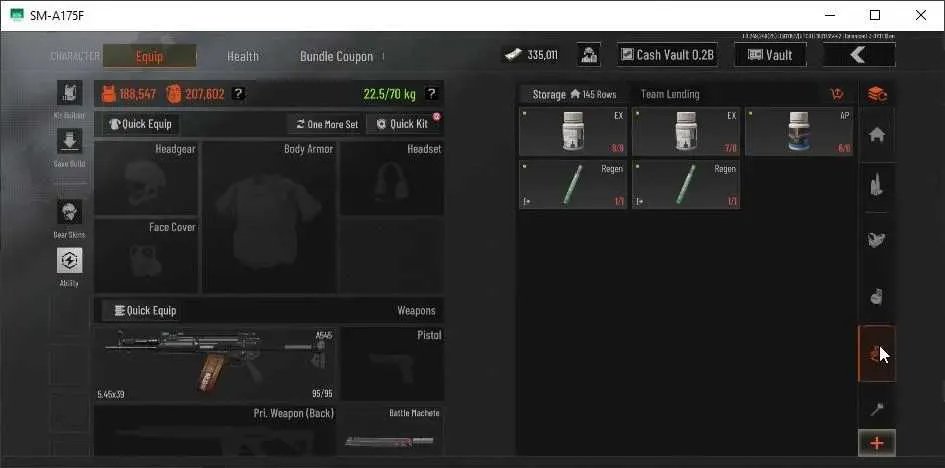The width and height of the screenshot is (945, 468).
Task: Select the AP blue pill bottle item
Action: [799, 131]
